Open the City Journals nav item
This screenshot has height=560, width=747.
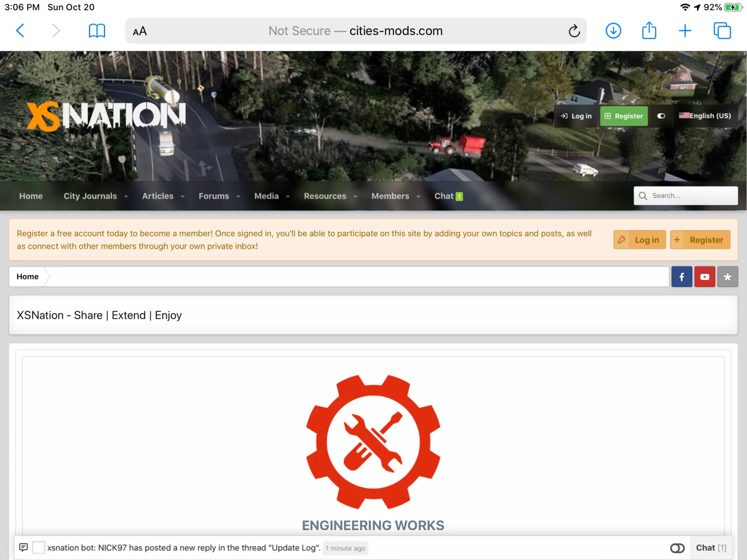tap(90, 196)
